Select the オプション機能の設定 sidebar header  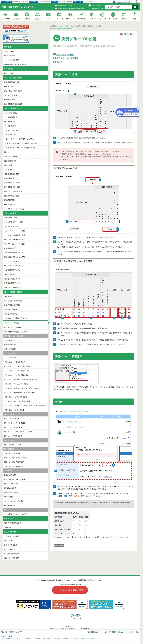pos(26,78)
